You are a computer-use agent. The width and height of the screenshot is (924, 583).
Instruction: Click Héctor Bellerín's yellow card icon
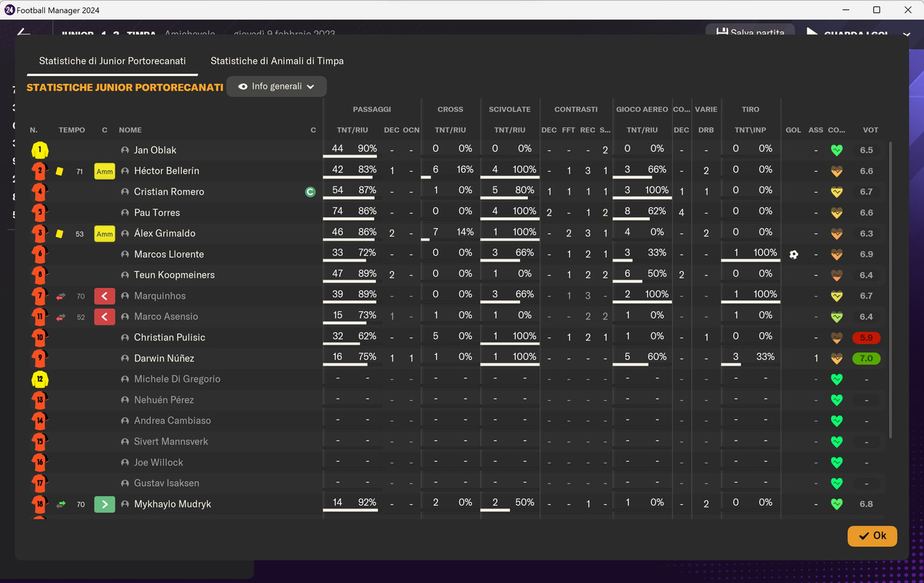60,171
